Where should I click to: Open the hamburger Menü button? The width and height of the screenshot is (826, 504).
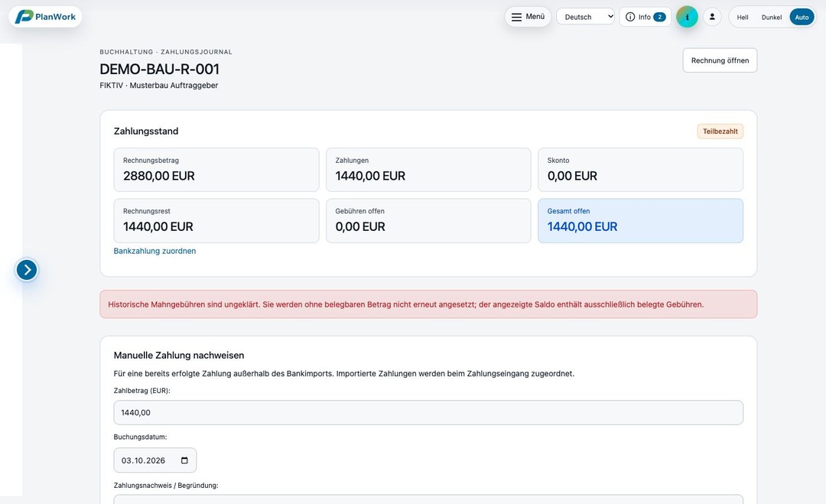pyautogui.click(x=528, y=17)
